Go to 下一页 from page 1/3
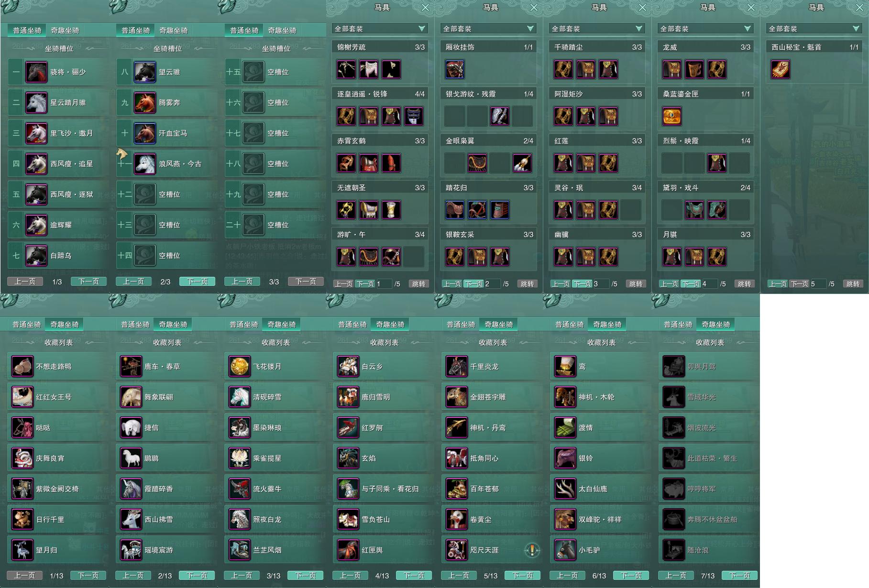869x588 pixels. [x=89, y=282]
